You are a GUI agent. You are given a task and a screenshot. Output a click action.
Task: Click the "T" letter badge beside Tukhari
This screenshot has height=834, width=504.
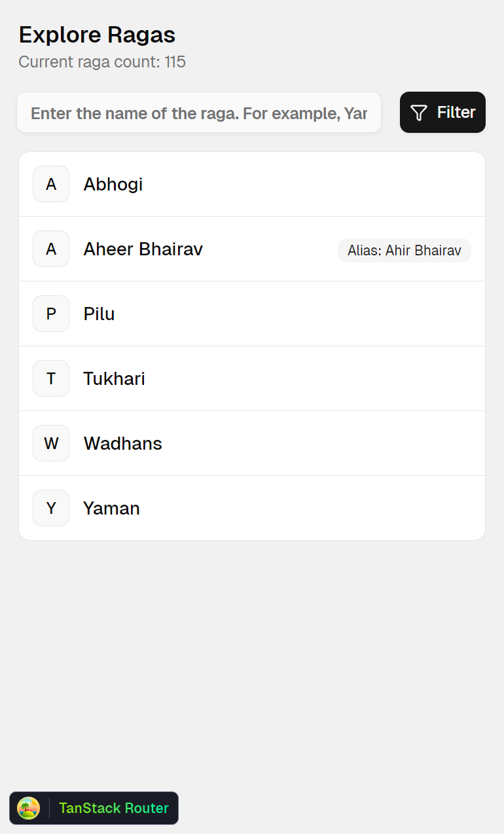[51, 379]
